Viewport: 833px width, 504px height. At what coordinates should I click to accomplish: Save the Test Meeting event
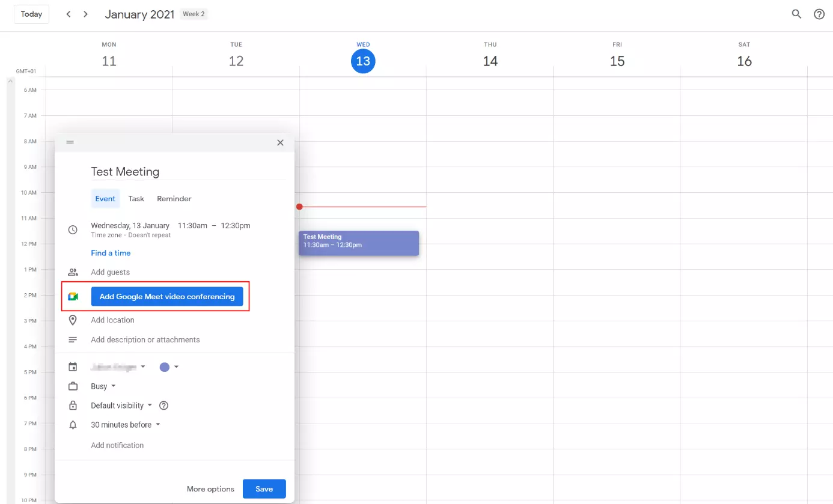click(x=264, y=489)
